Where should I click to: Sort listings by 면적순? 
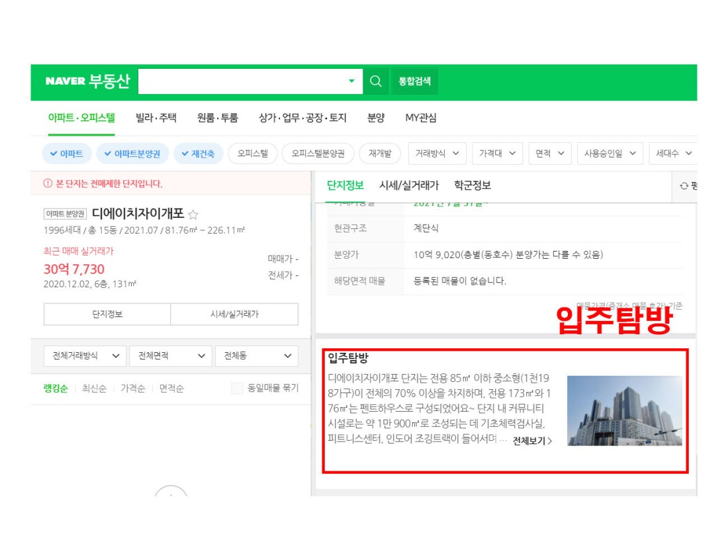coord(171,388)
